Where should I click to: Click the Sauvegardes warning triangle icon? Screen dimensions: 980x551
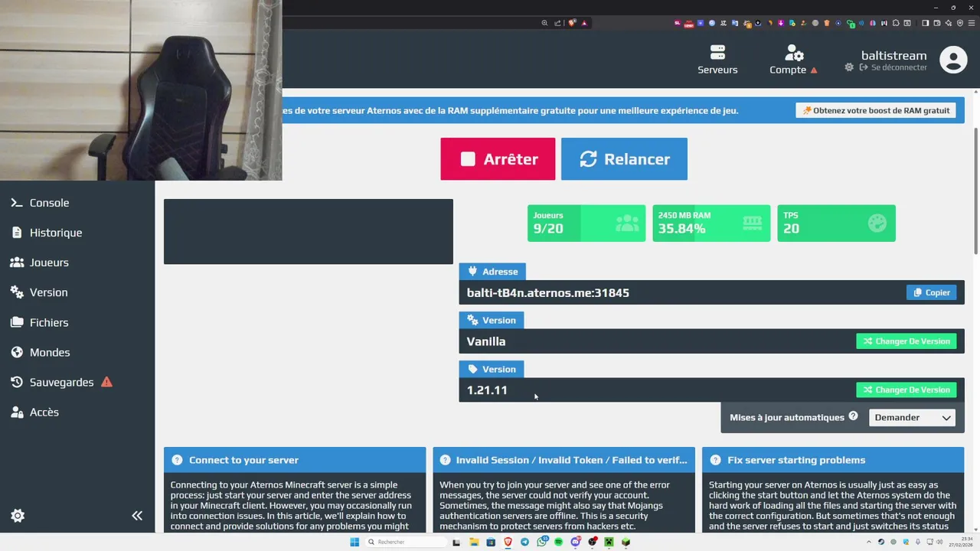pos(106,382)
